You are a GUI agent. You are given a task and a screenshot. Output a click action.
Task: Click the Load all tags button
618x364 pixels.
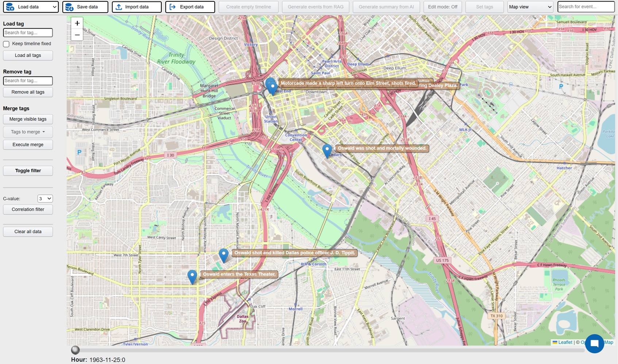point(28,55)
